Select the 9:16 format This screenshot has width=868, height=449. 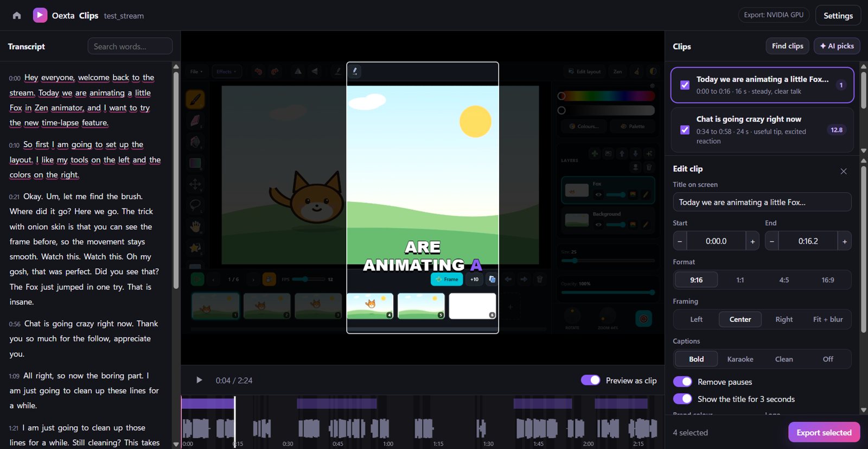[697, 280]
